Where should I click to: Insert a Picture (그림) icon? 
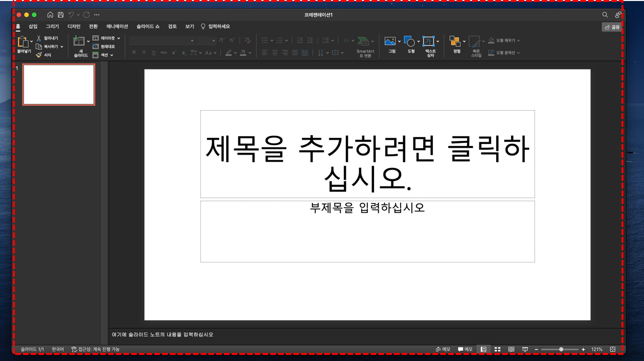coord(390,41)
